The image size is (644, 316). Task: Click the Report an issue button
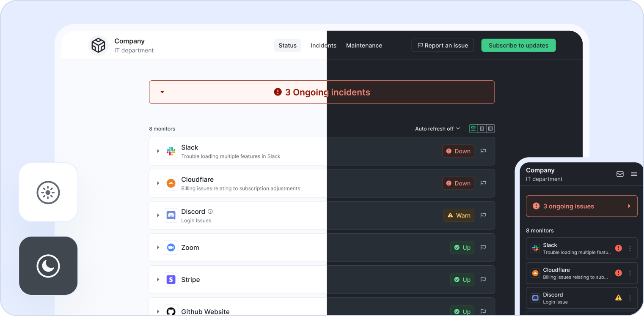click(443, 46)
